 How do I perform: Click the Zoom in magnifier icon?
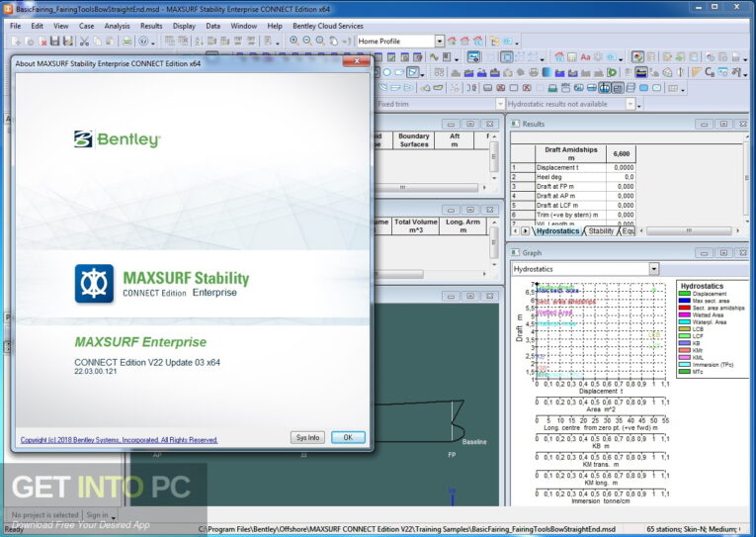pos(294,41)
